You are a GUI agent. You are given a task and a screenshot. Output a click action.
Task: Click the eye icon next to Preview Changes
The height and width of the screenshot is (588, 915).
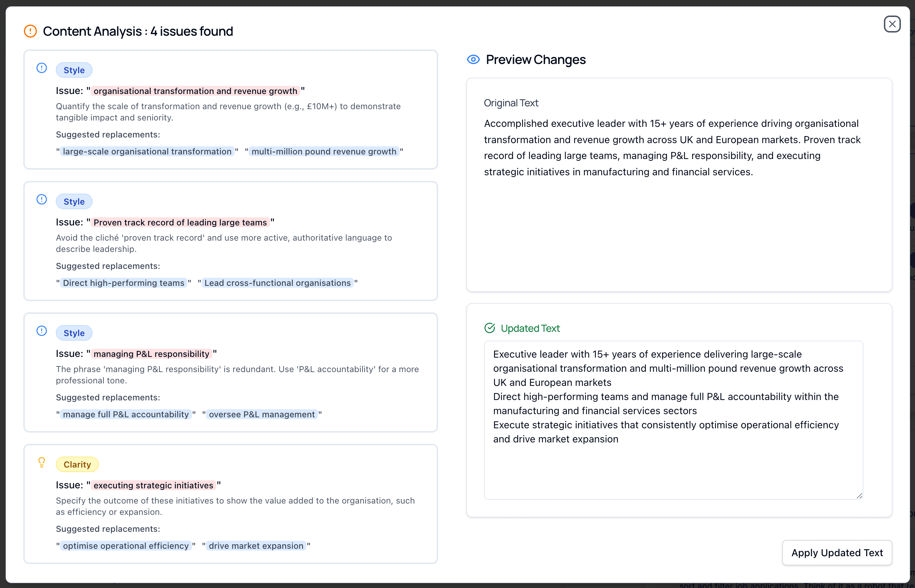473,59
